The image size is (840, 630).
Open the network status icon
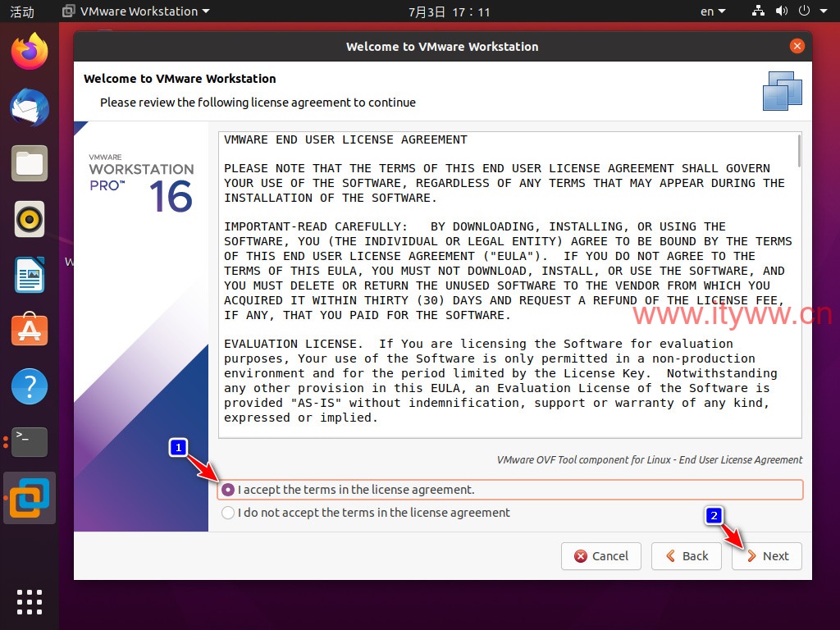758,11
